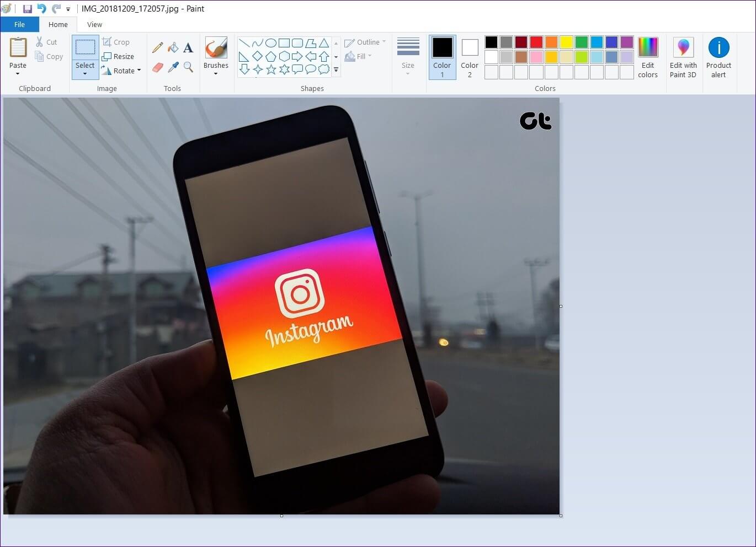This screenshot has width=756, height=547.
Task: Open Edit with Paint 3D
Action: click(683, 57)
